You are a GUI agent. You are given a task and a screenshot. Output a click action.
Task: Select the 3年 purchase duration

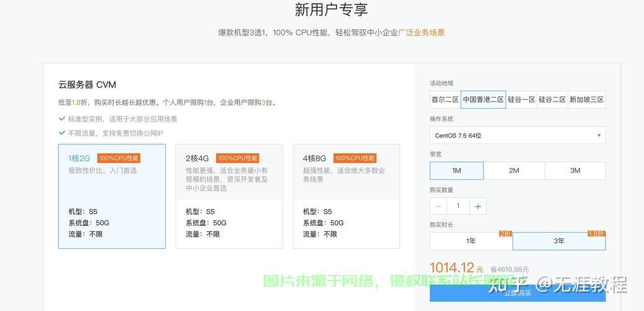click(559, 241)
